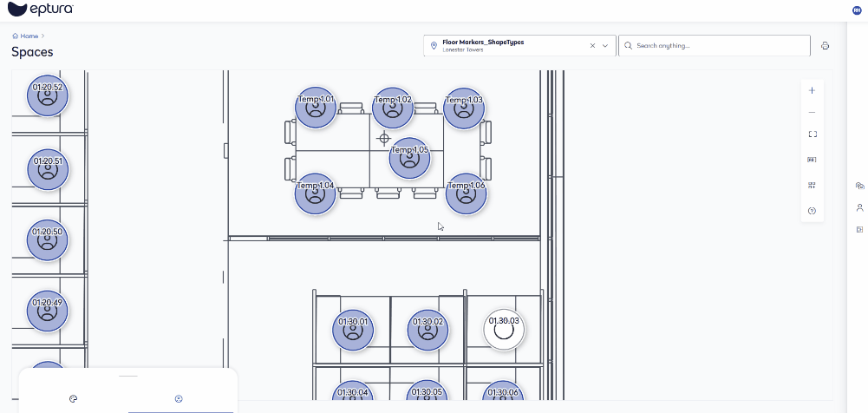Click the fit-to-screen frame icon
The image size is (868, 413).
(x=813, y=134)
